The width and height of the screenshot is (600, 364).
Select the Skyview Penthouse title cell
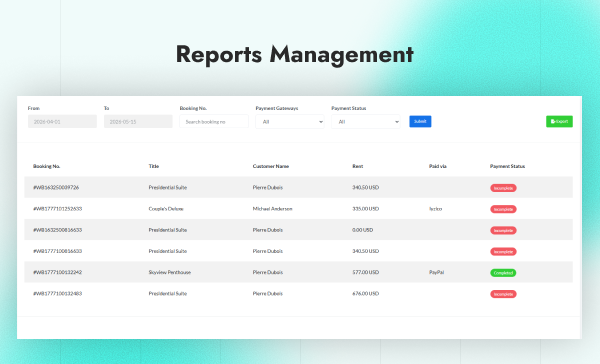(x=170, y=272)
